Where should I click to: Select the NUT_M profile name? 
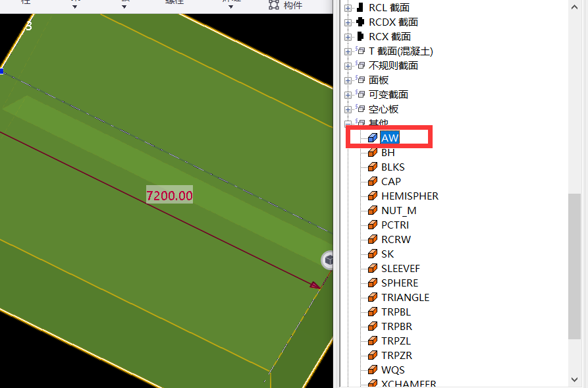pyautogui.click(x=398, y=211)
